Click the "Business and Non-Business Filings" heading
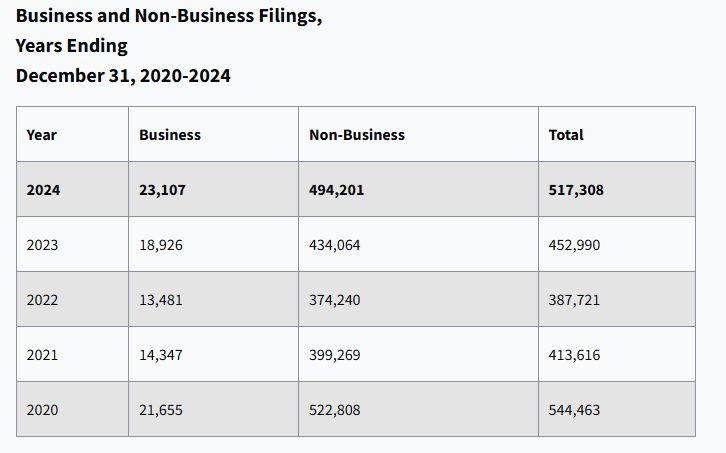The height and width of the screenshot is (453, 726). click(169, 17)
